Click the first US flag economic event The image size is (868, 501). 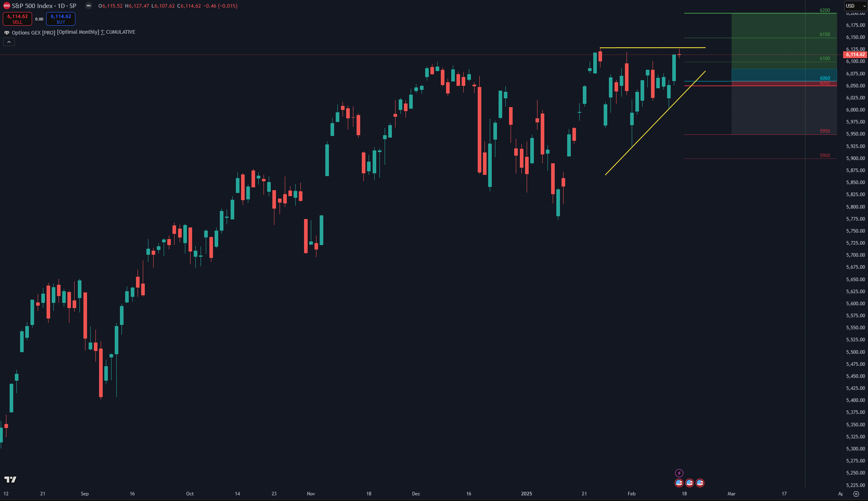click(x=679, y=483)
